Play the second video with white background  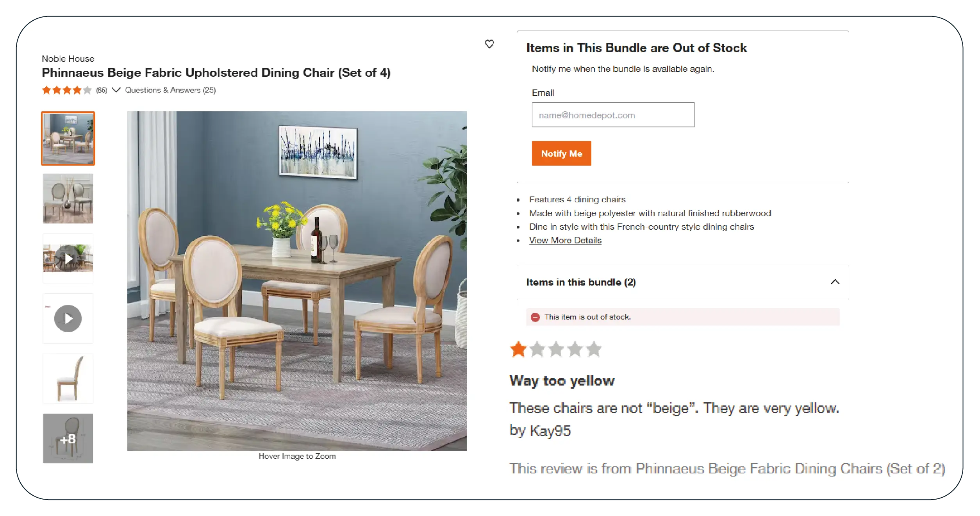pyautogui.click(x=68, y=318)
